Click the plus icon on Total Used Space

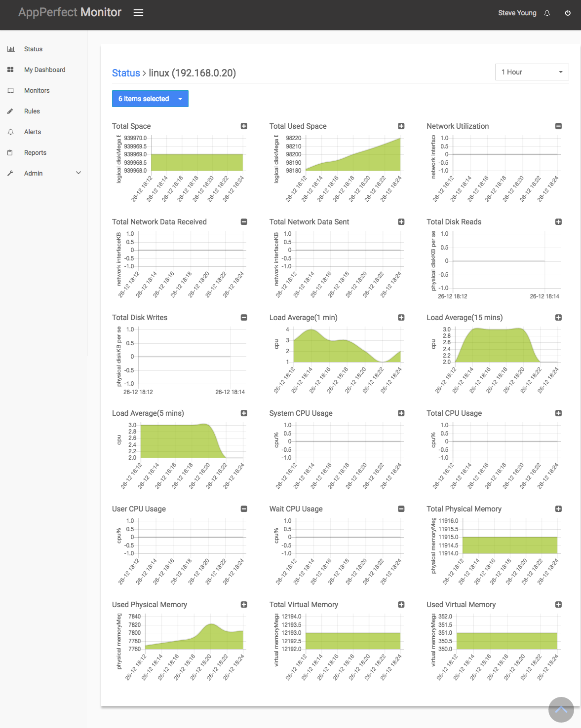401,126
